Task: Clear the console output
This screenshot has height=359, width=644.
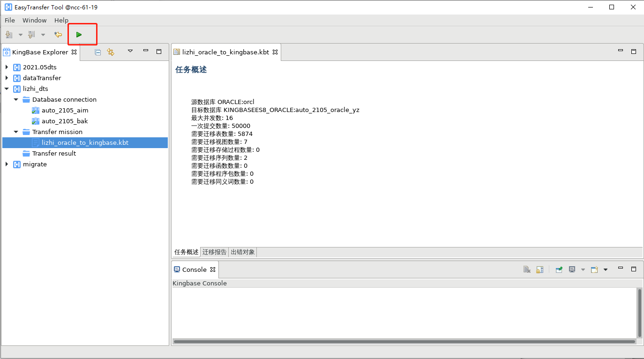Action: coord(527,269)
